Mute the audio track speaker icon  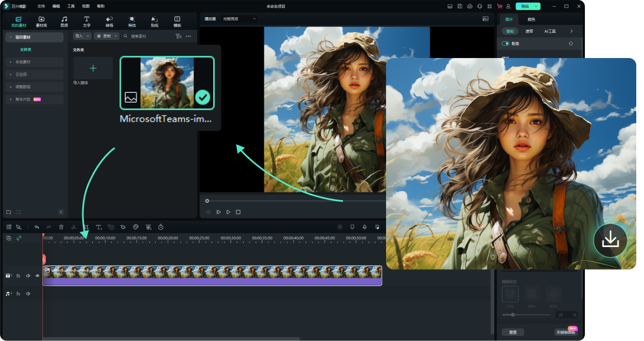point(28,293)
